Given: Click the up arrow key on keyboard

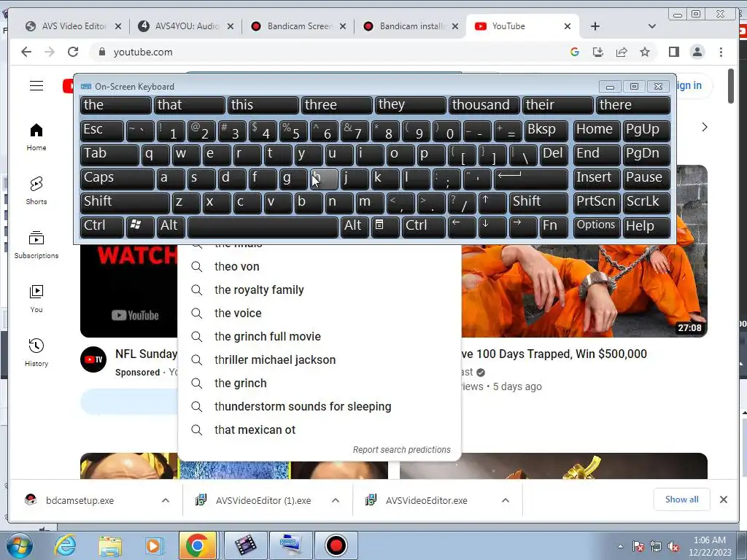Looking at the screenshot, I should (x=492, y=203).
